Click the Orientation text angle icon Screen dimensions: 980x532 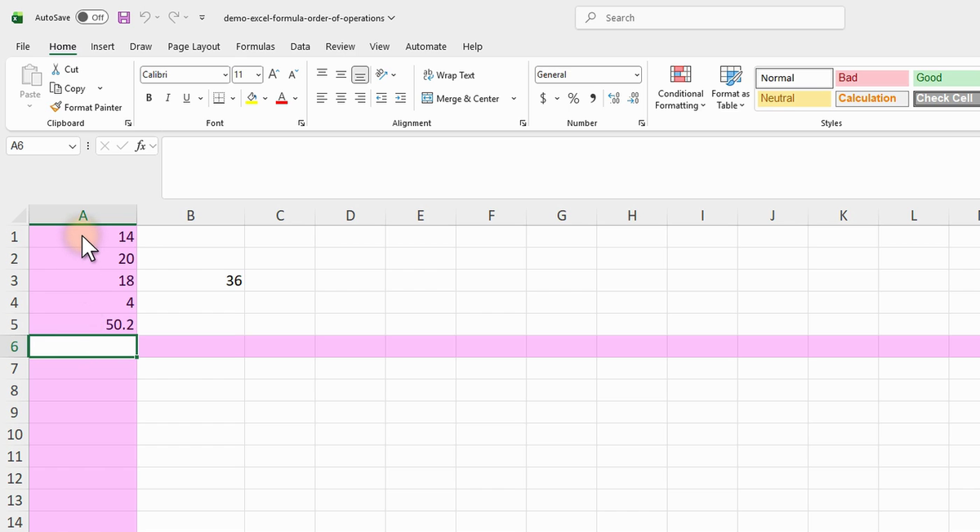point(381,74)
